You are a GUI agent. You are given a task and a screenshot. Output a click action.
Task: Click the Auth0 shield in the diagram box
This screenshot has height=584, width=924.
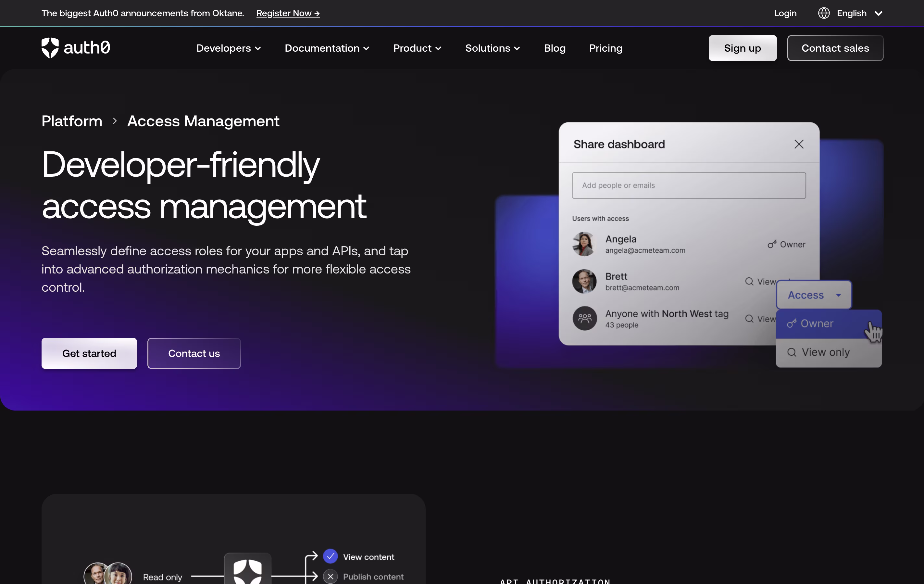coord(247,572)
